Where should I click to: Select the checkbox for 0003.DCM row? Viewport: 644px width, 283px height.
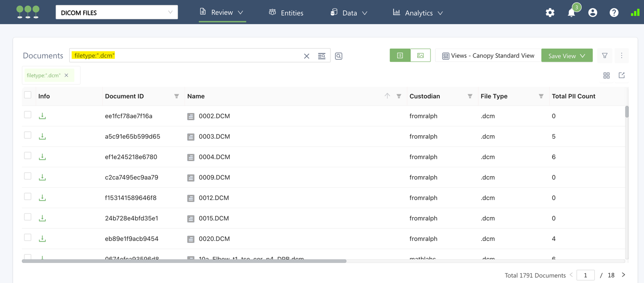pos(28,135)
